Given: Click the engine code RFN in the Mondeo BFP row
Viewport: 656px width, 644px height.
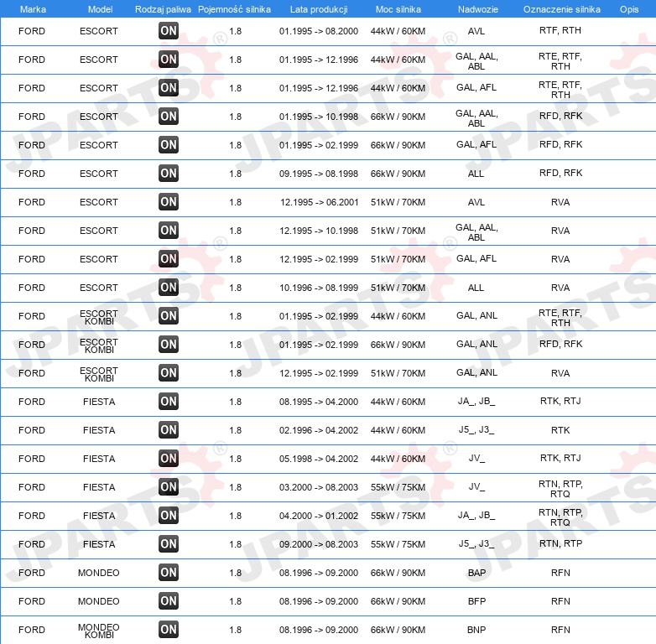Looking at the screenshot, I should tap(560, 601).
